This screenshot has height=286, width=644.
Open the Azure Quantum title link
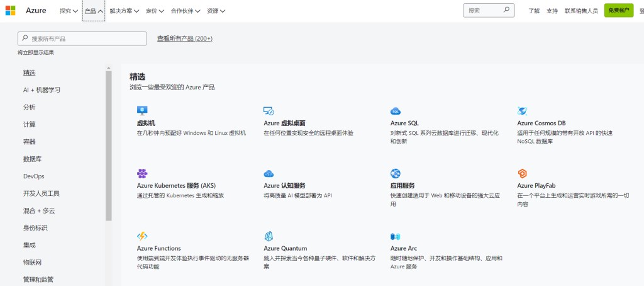pyautogui.click(x=286, y=248)
